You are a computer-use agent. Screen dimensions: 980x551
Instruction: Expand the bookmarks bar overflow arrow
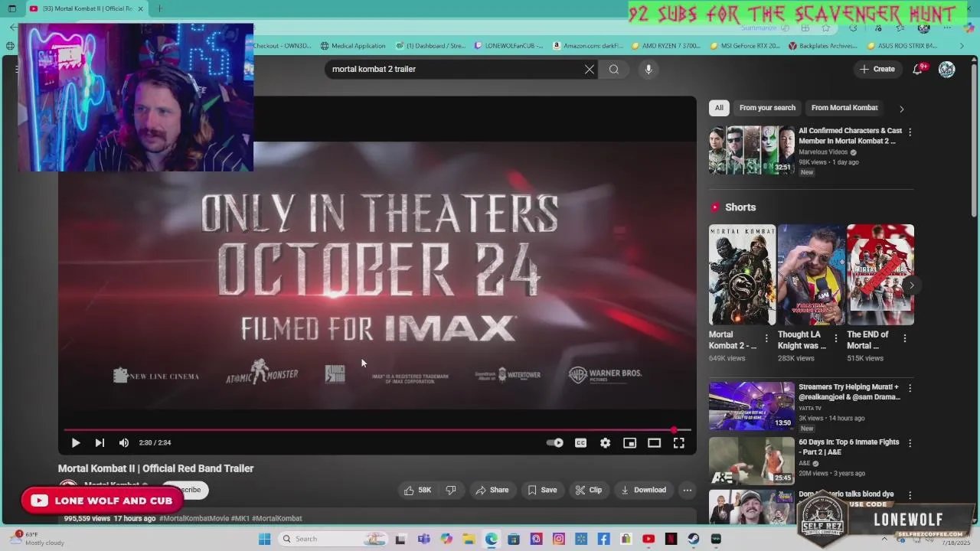pos(962,46)
